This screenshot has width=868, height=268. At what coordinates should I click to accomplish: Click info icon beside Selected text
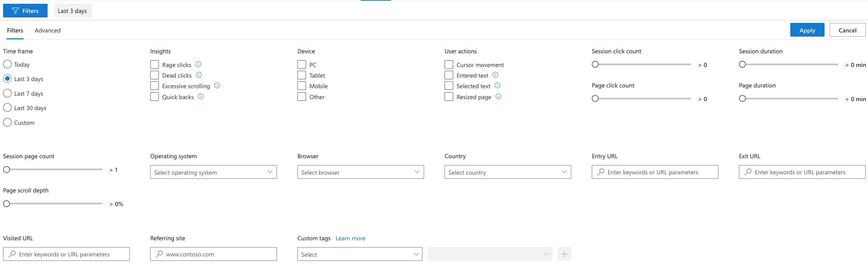(x=498, y=85)
